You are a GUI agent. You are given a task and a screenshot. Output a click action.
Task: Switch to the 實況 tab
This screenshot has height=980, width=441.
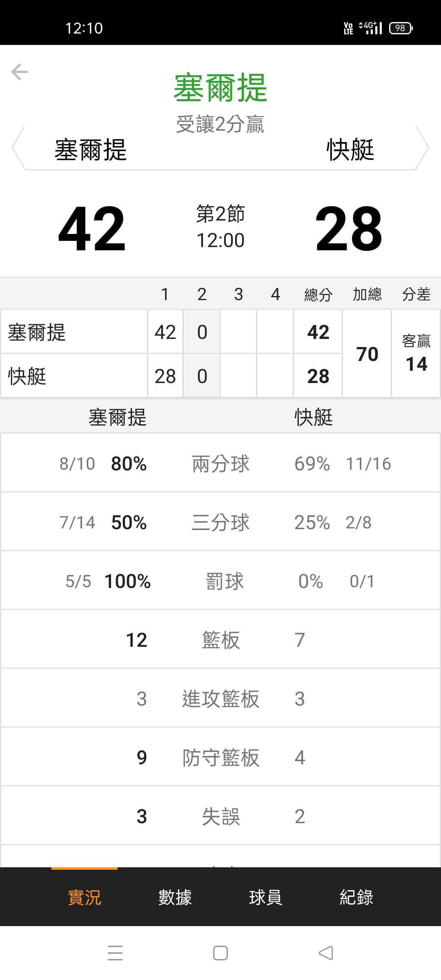coord(85,897)
